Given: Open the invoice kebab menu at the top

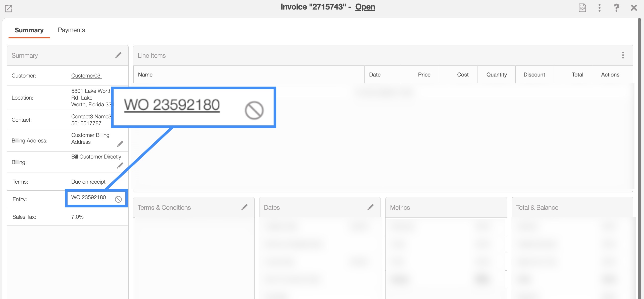Looking at the screenshot, I should pyautogui.click(x=600, y=8).
